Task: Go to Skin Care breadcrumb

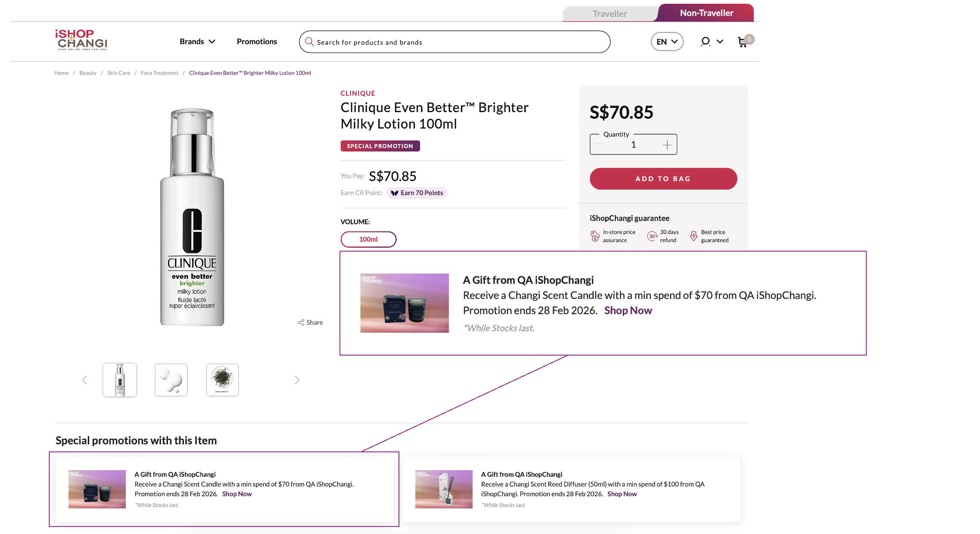Action: pos(118,73)
